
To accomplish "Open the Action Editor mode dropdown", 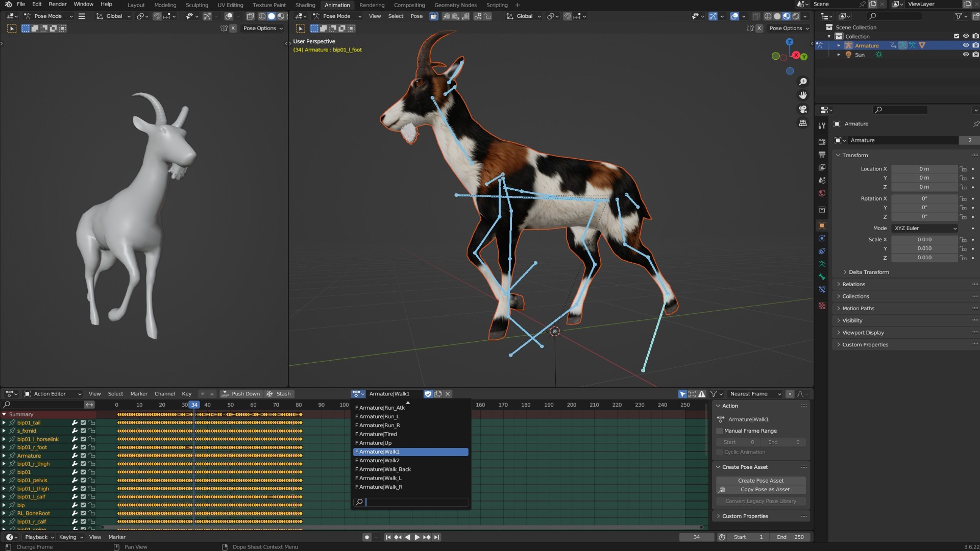I will click(53, 394).
